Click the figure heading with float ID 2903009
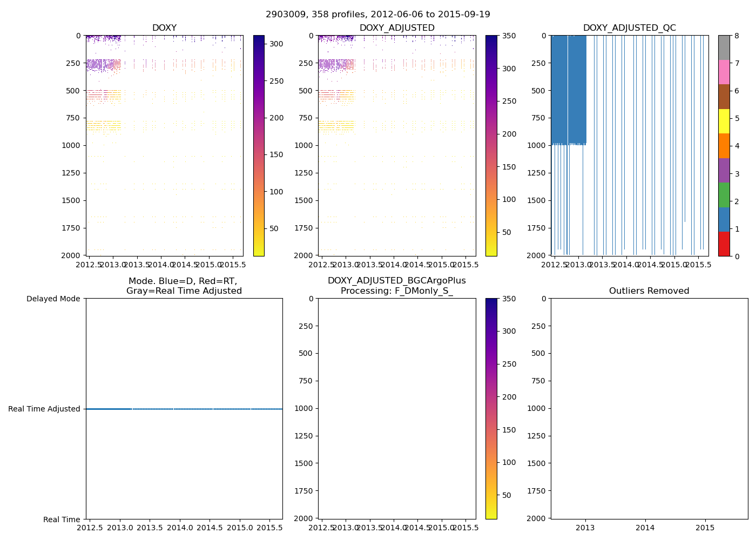 click(x=378, y=15)
